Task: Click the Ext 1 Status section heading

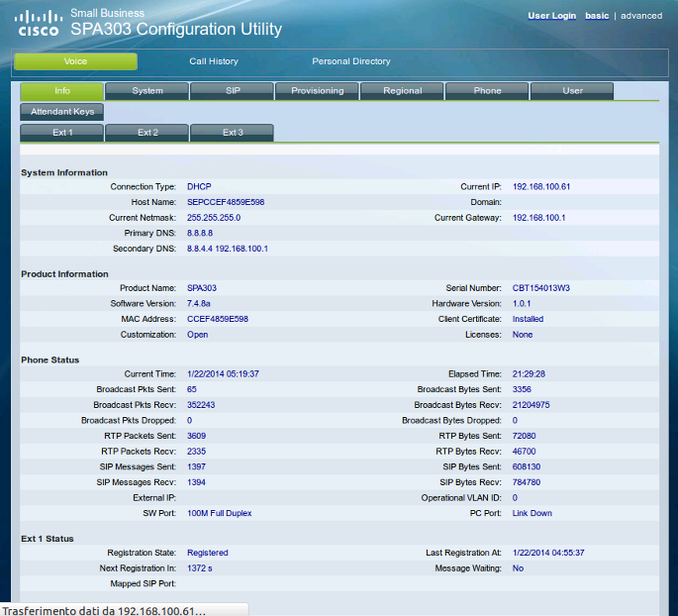Action: (x=48, y=539)
